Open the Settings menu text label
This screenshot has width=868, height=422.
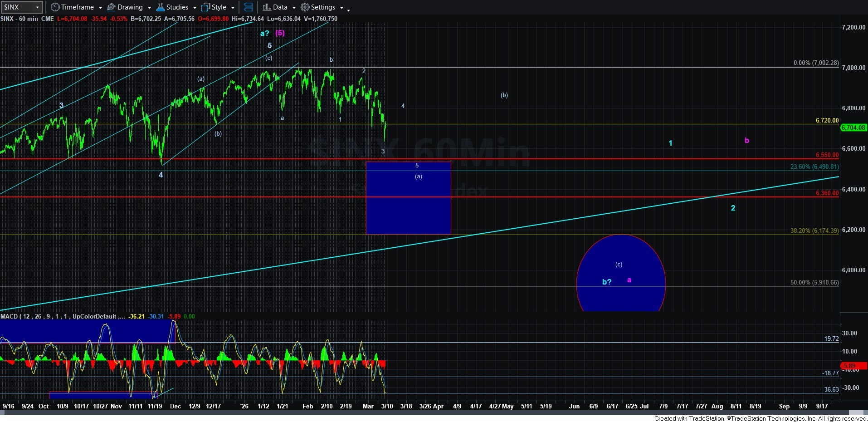coord(323,7)
